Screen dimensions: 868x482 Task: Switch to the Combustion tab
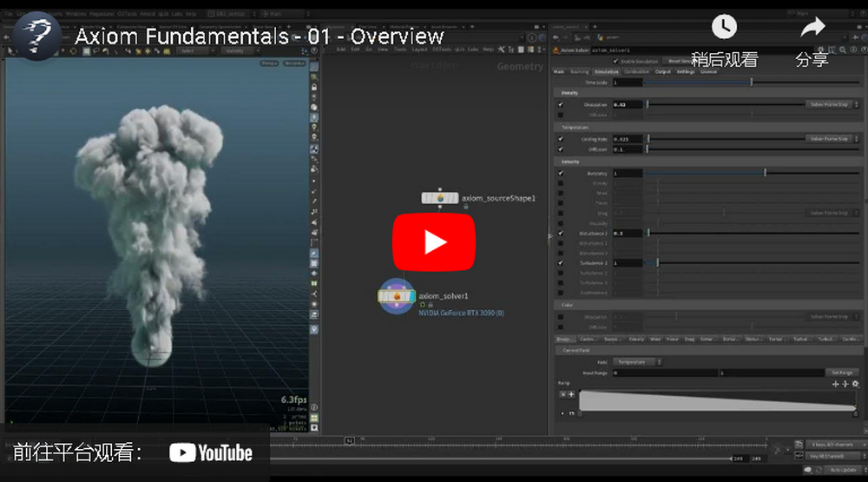(x=636, y=72)
